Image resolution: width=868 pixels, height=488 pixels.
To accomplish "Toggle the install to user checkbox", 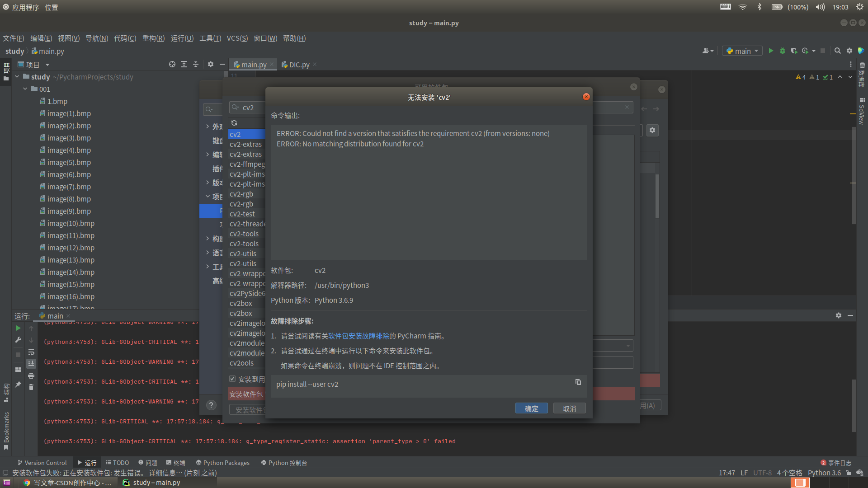I will (232, 379).
